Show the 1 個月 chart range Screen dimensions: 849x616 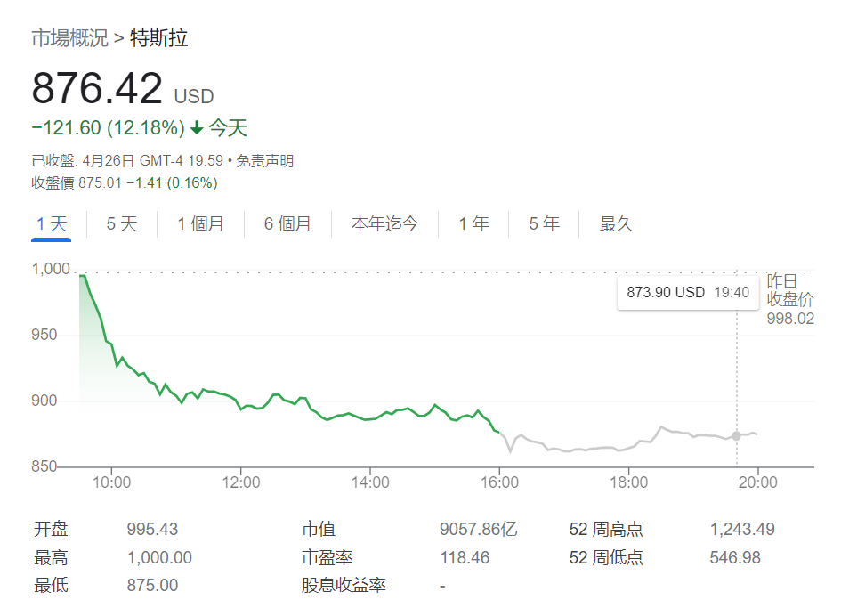pos(200,224)
